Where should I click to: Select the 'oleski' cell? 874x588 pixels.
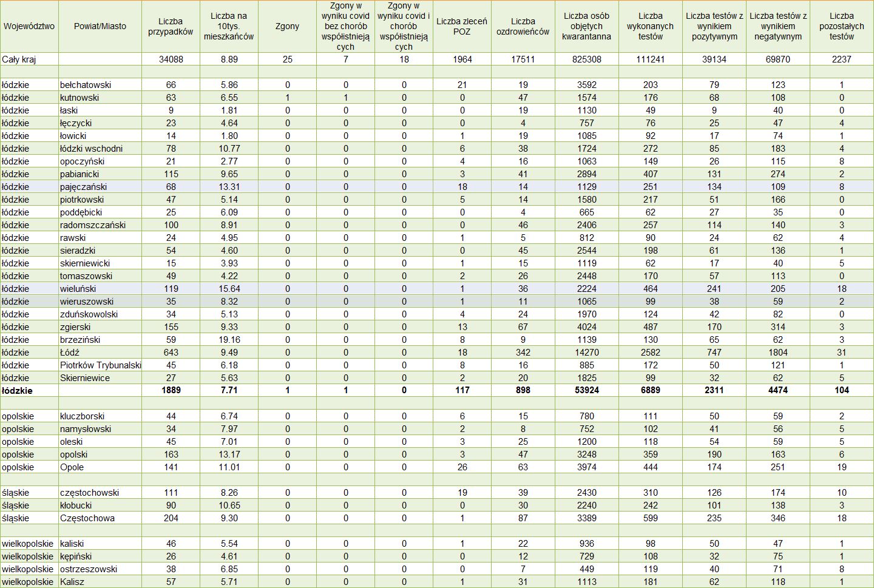(100, 442)
